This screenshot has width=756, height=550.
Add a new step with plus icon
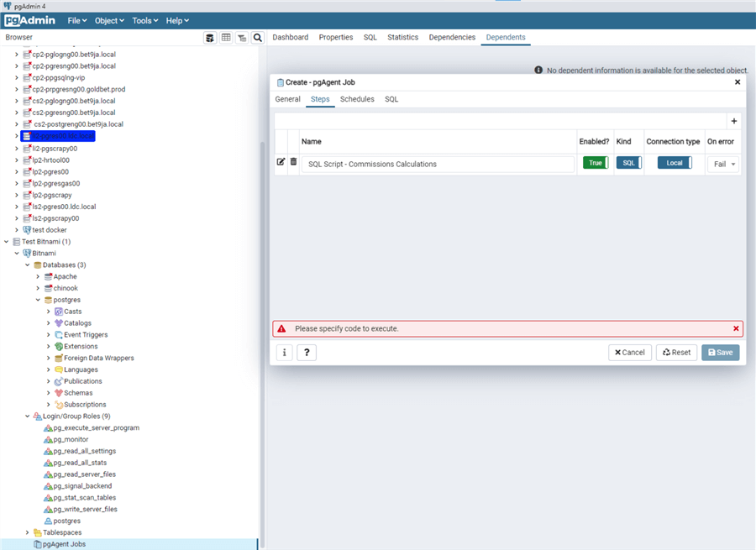click(734, 121)
